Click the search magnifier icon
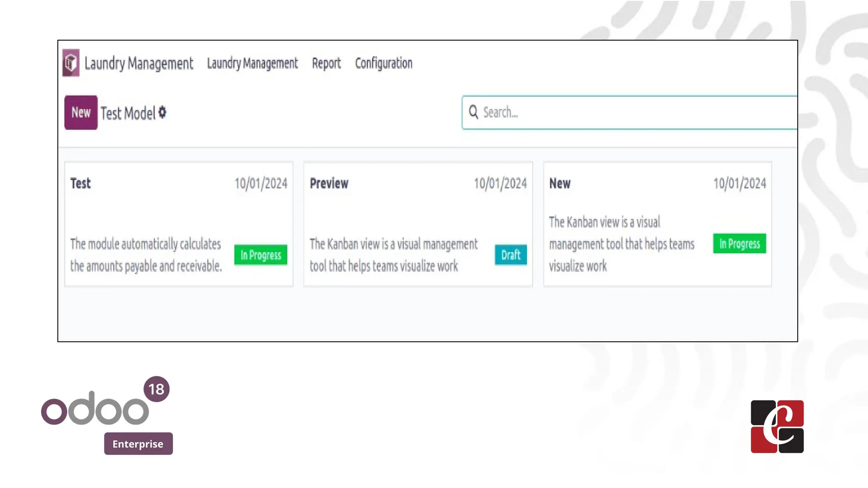The width and height of the screenshot is (868, 488). (x=473, y=112)
